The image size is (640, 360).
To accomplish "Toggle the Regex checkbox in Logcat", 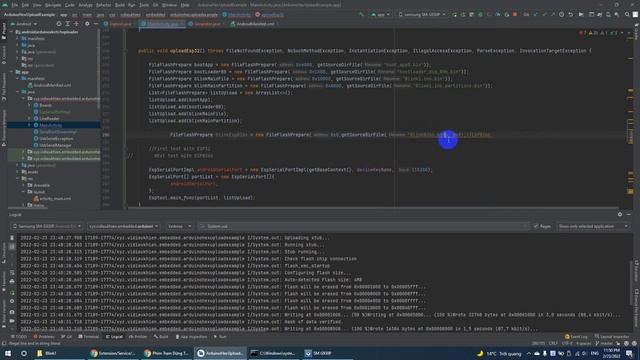I will point(536,226).
